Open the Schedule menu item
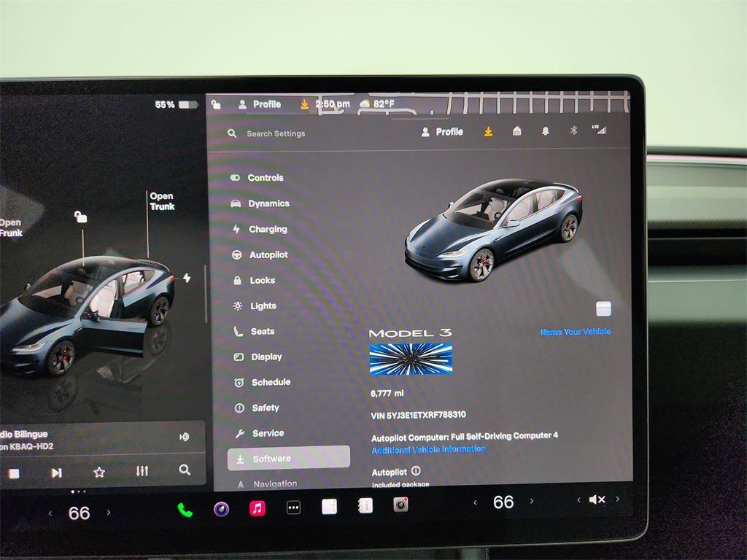747x560 pixels. pos(262,382)
